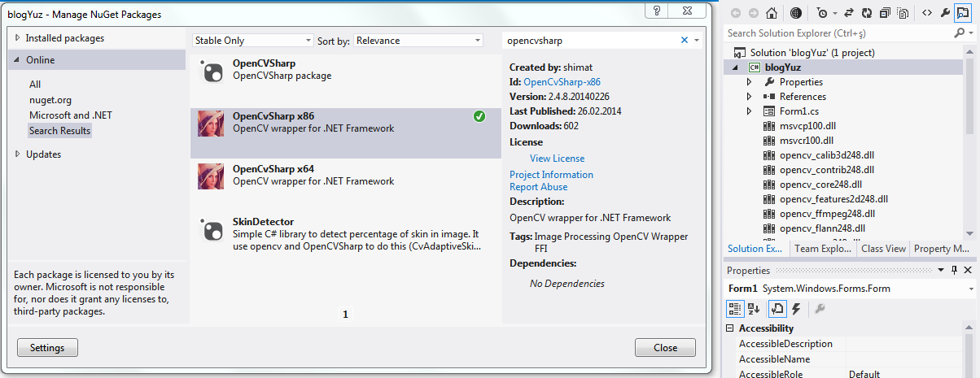Image resolution: width=980 pixels, height=378 pixels.
Task: Click the green installed checkmark on OpenCvSharp x86
Action: click(x=479, y=117)
